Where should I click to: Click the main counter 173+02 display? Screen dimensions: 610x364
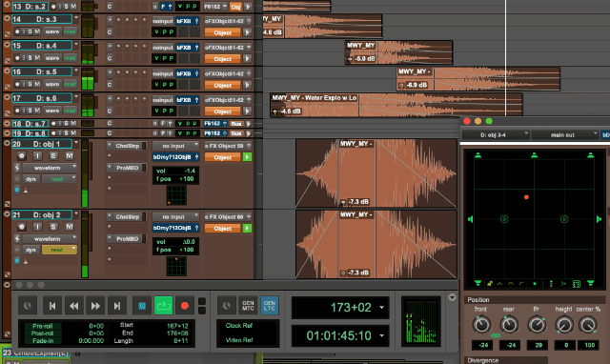(340, 307)
